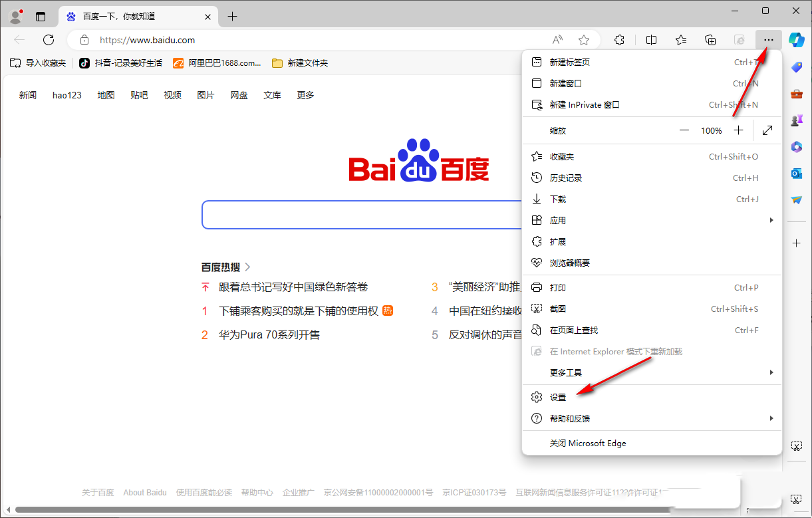Expand Help and feedback (帮助和反馈) submenu

point(652,418)
